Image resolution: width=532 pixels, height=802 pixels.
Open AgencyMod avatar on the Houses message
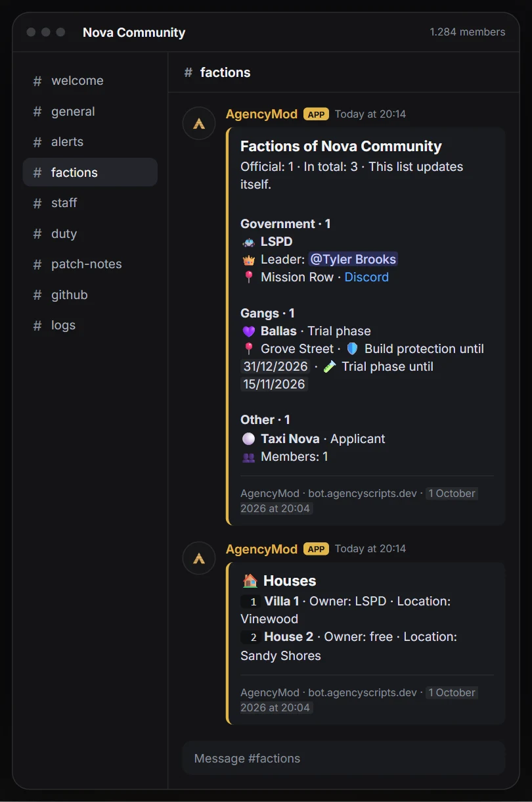coord(199,558)
